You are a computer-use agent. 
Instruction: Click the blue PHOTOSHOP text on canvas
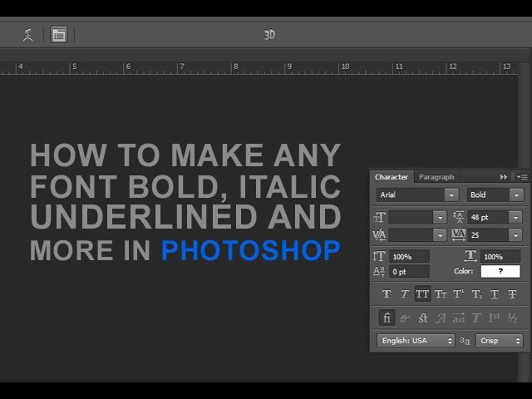(251, 251)
